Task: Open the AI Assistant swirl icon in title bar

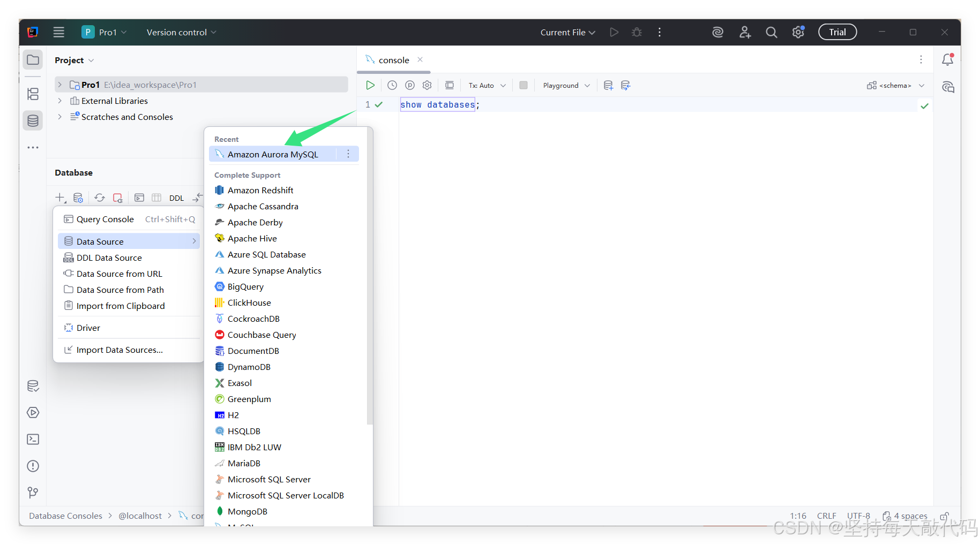Action: [717, 32]
